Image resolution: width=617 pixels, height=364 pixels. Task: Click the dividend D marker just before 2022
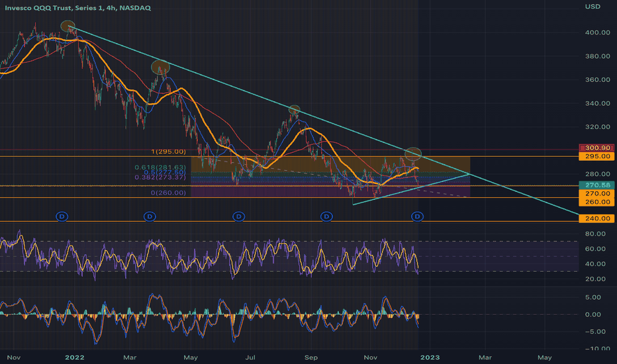pos(62,216)
